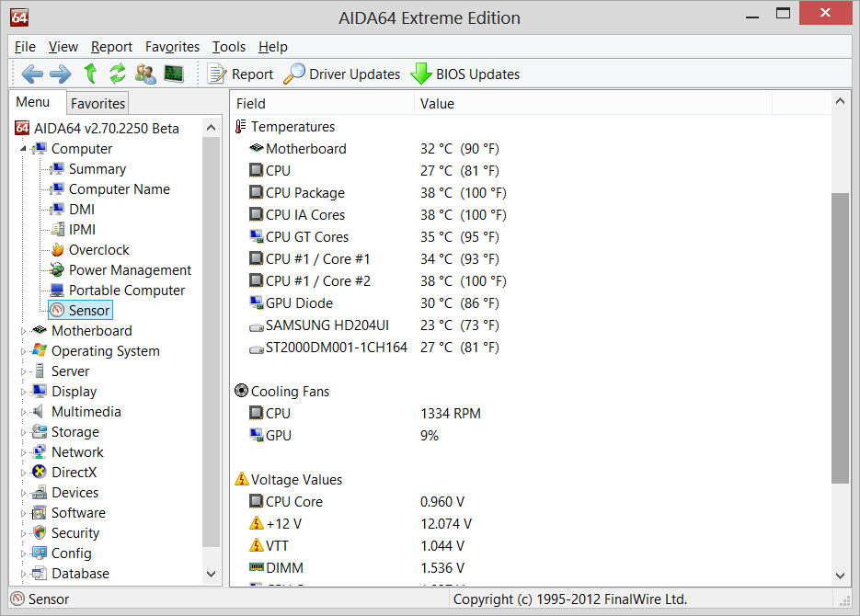
Task: Click the Forward navigation arrow
Action: (x=60, y=74)
